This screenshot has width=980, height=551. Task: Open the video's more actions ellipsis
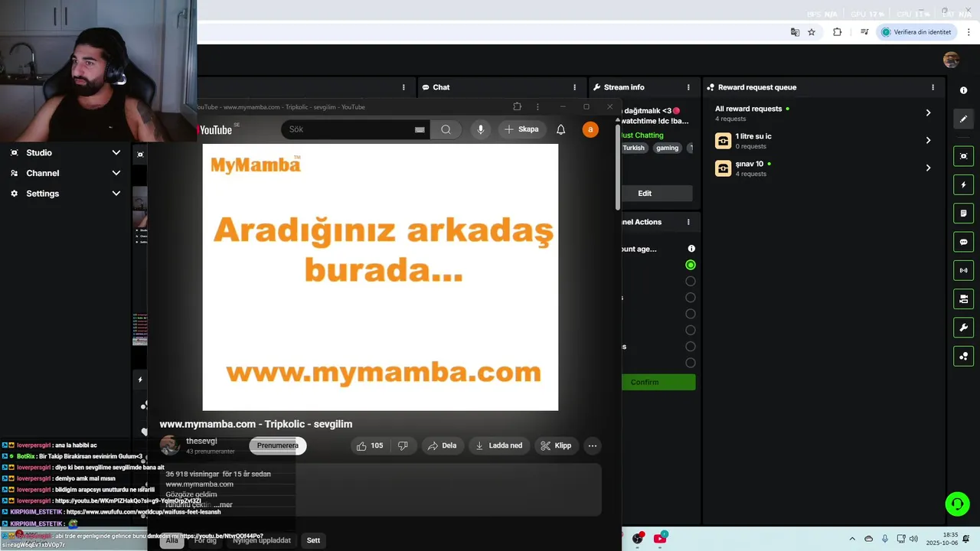pos(592,445)
